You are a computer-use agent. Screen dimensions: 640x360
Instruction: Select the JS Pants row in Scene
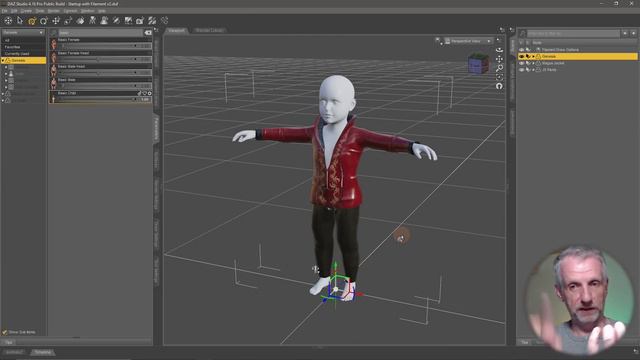click(578, 70)
